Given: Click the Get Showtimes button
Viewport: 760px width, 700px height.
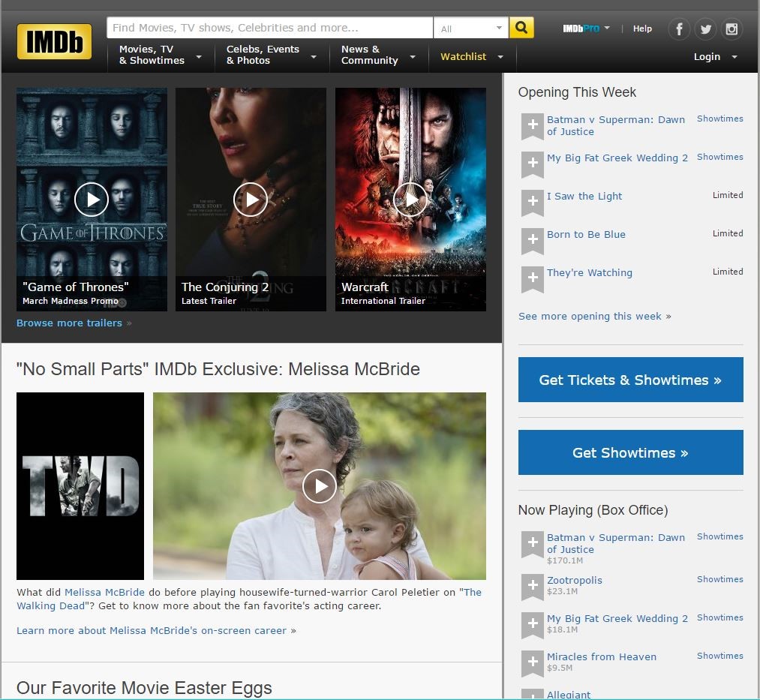Looking at the screenshot, I should tap(631, 452).
